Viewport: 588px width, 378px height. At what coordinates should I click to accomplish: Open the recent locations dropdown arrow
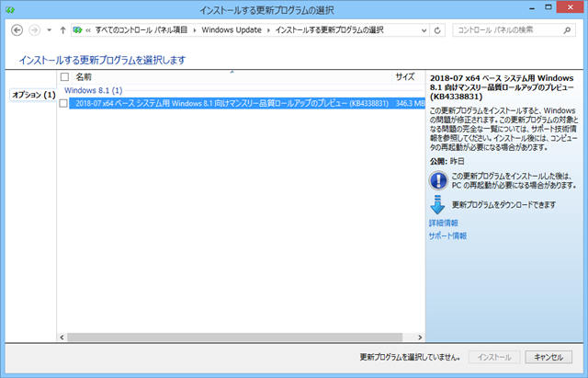pos(49,30)
